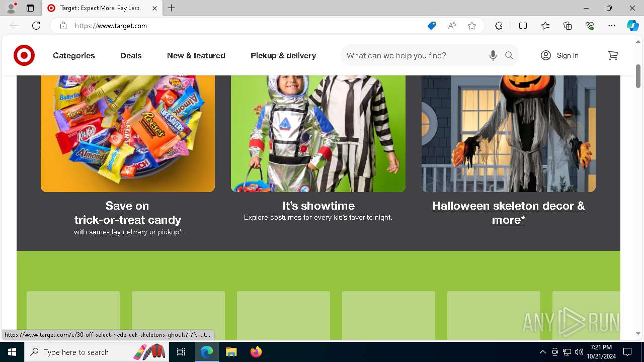Focus the Target search field
The height and width of the screenshot is (362, 644).
click(x=415, y=55)
